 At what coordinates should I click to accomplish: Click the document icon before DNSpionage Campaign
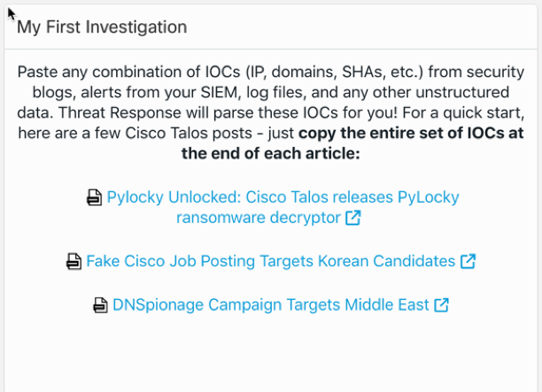101,305
